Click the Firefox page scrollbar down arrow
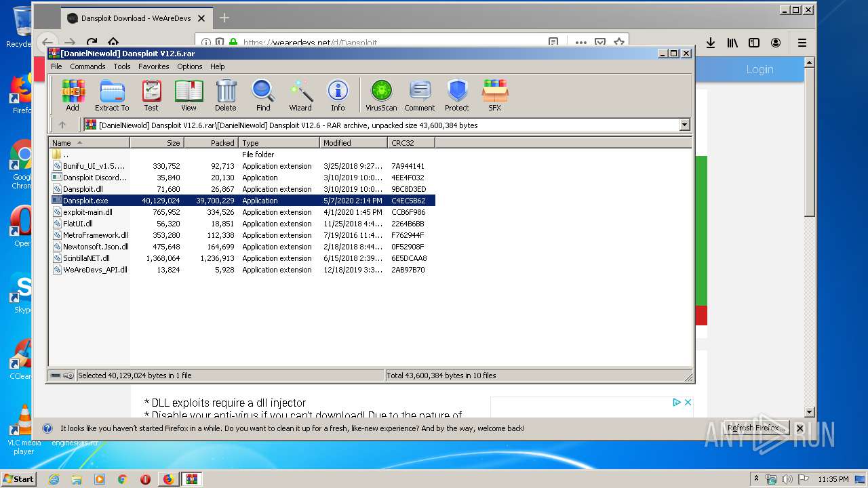 809,411
